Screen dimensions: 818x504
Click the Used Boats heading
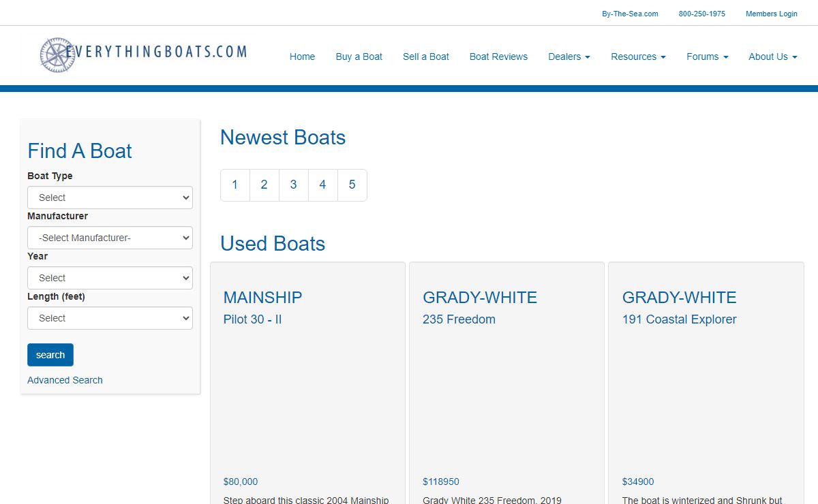(x=273, y=244)
